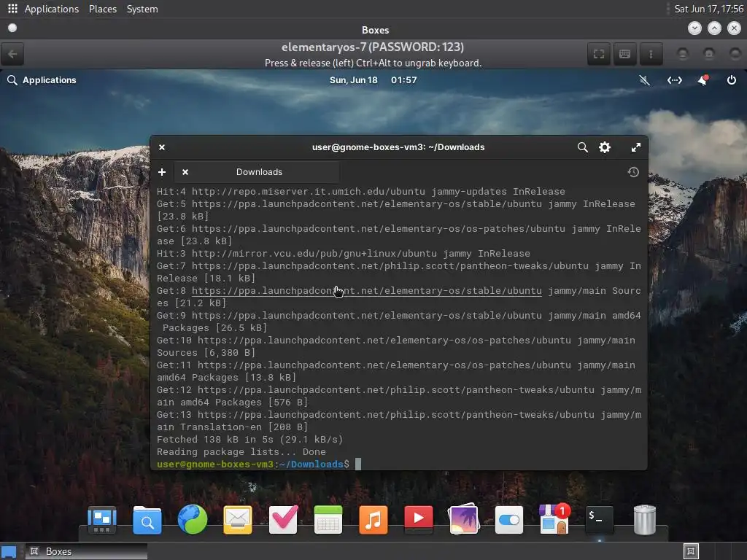Open the Multitasking View dock icon
Image resolution: width=747 pixels, height=560 pixels.
coord(102,519)
